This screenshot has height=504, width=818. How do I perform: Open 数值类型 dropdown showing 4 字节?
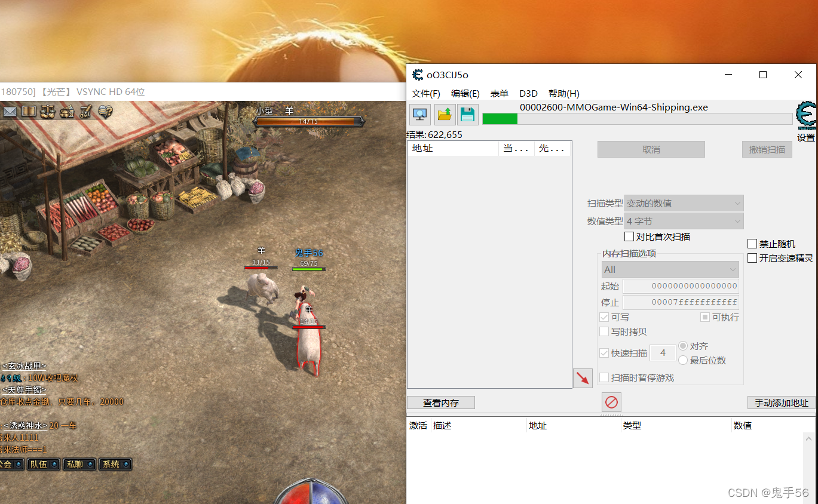click(x=684, y=221)
